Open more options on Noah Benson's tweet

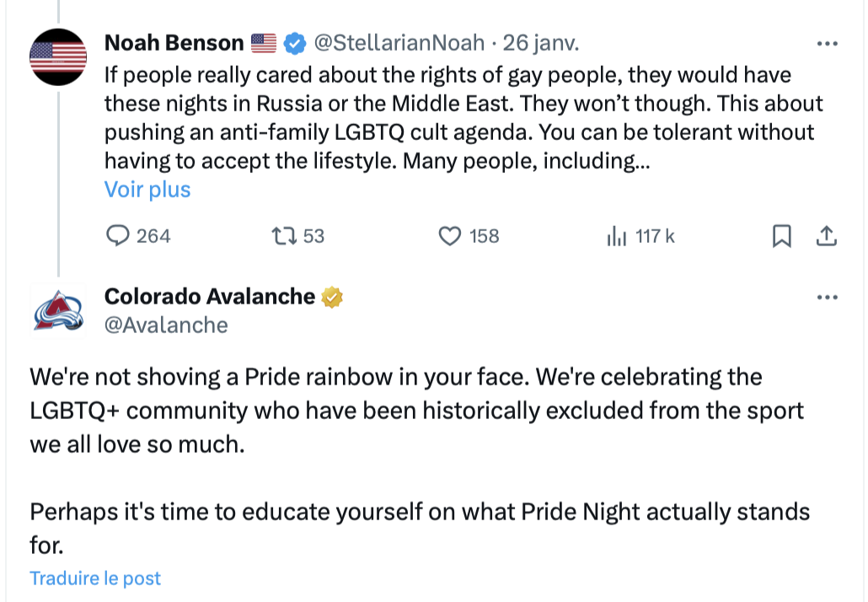827,43
